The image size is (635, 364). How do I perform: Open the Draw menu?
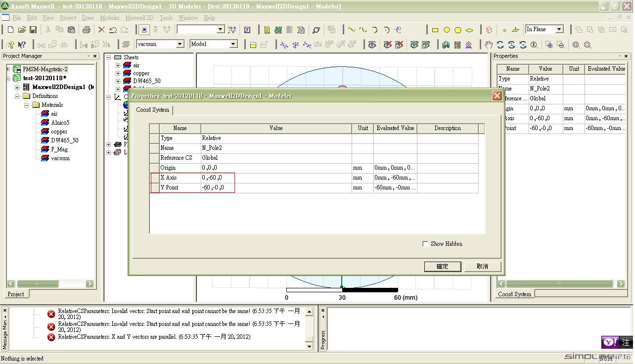tap(88, 18)
